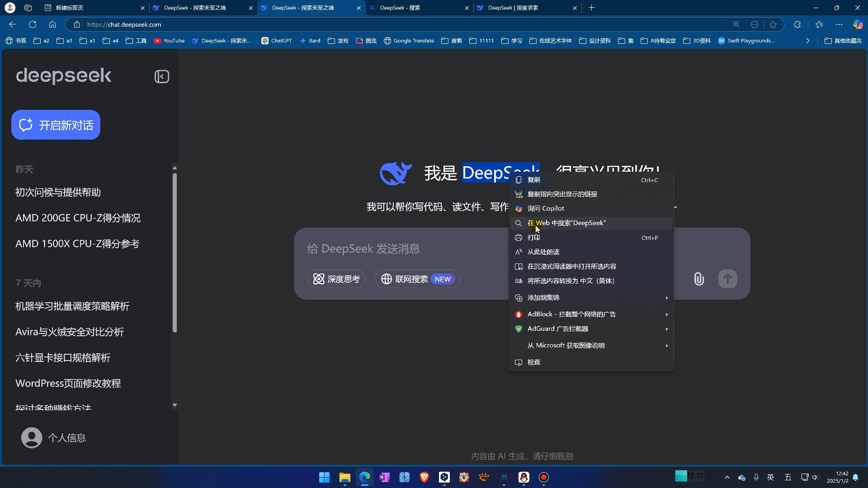Expand 添加到集锦 submenu
This screenshot has height=488, width=868.
point(591,298)
